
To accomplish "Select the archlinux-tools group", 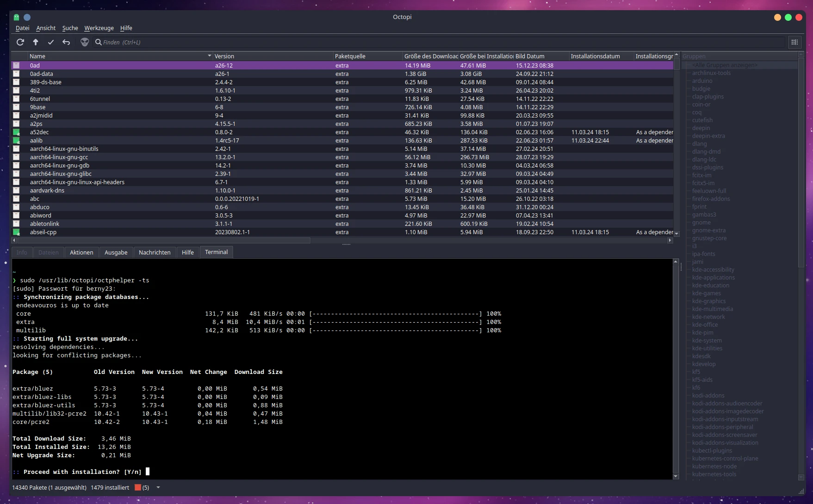I will [711, 73].
